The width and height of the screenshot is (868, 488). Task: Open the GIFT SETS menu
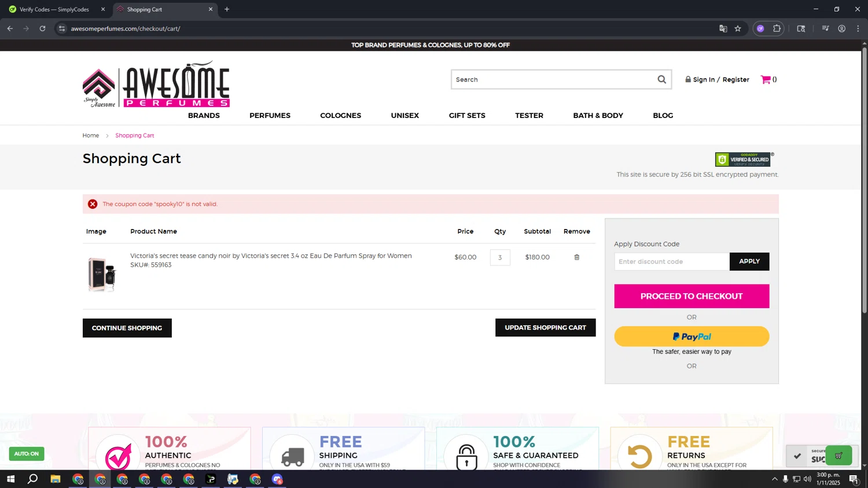[467, 116]
